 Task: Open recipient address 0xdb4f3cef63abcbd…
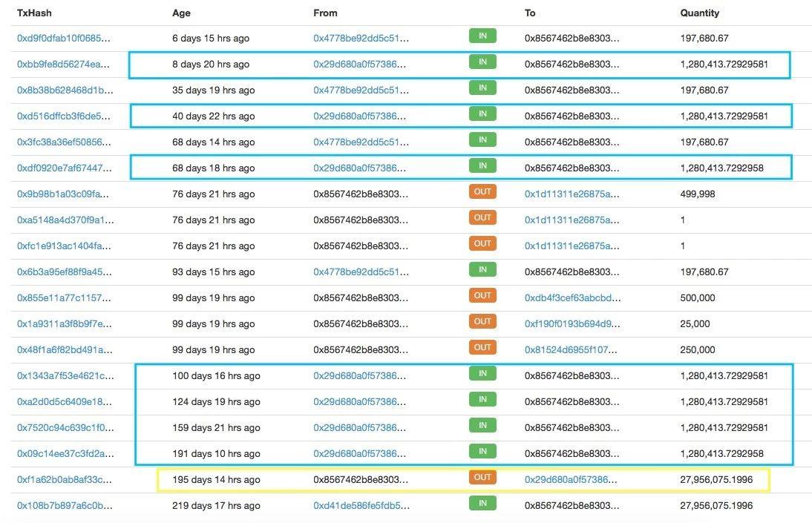(x=573, y=297)
